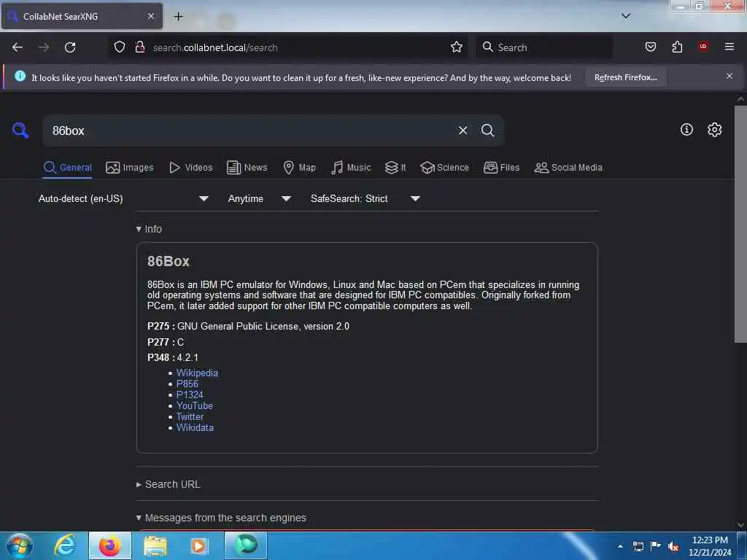Click the Firefox taskbar icon
Viewport: 747px width, 560px height.
(109, 545)
